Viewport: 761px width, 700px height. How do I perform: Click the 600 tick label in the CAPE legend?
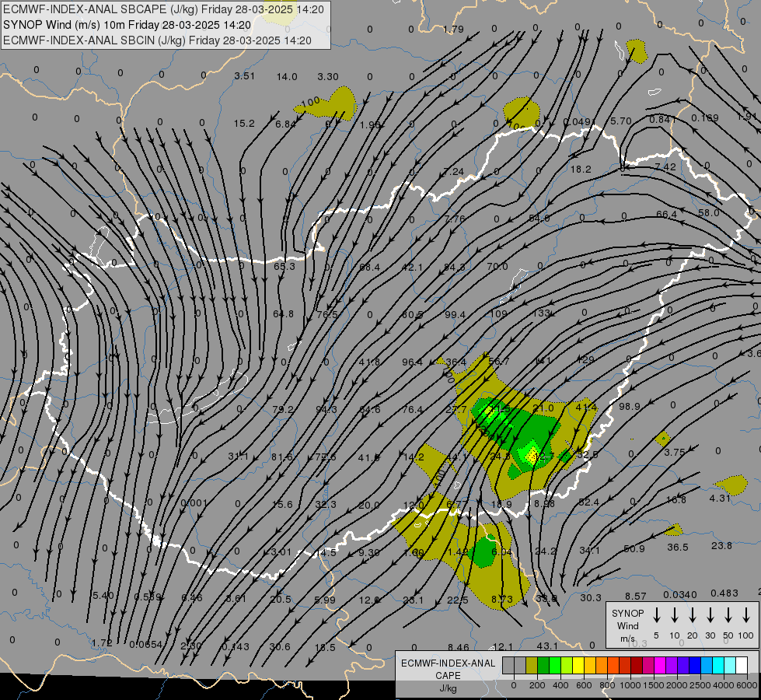[584, 685]
